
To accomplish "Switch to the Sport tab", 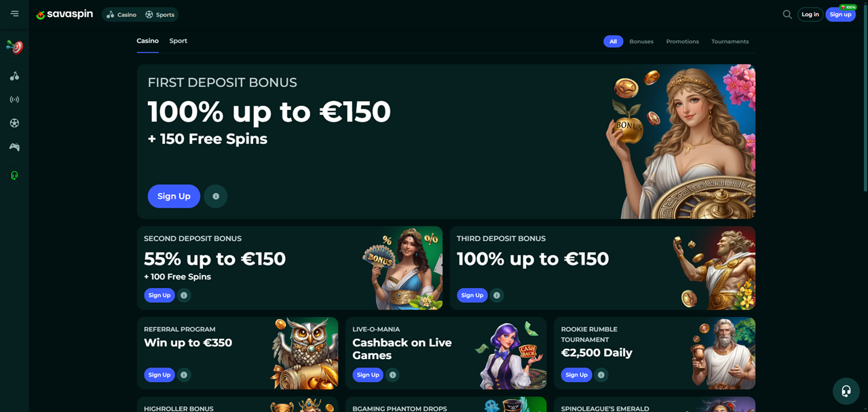I will click(178, 41).
